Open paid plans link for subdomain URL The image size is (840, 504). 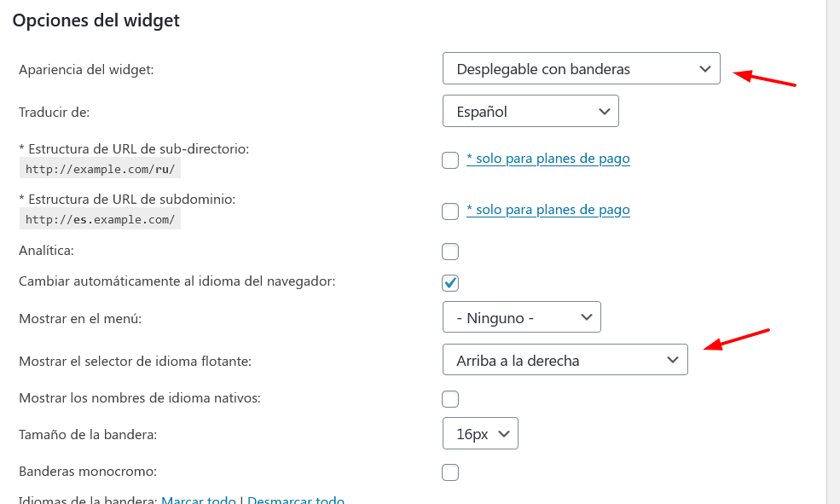tap(548, 210)
